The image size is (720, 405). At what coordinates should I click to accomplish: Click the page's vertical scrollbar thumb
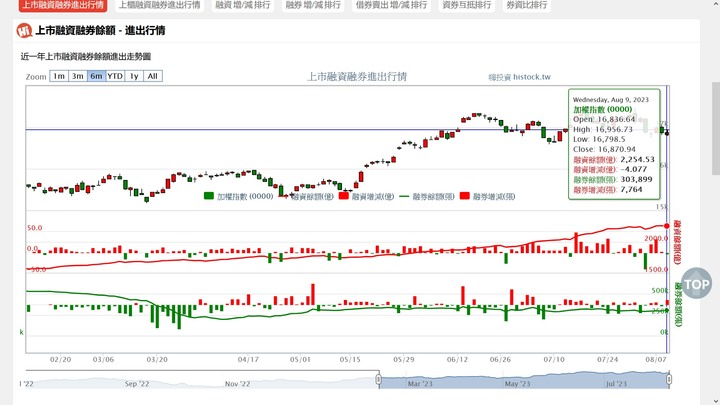pyautogui.click(x=716, y=129)
